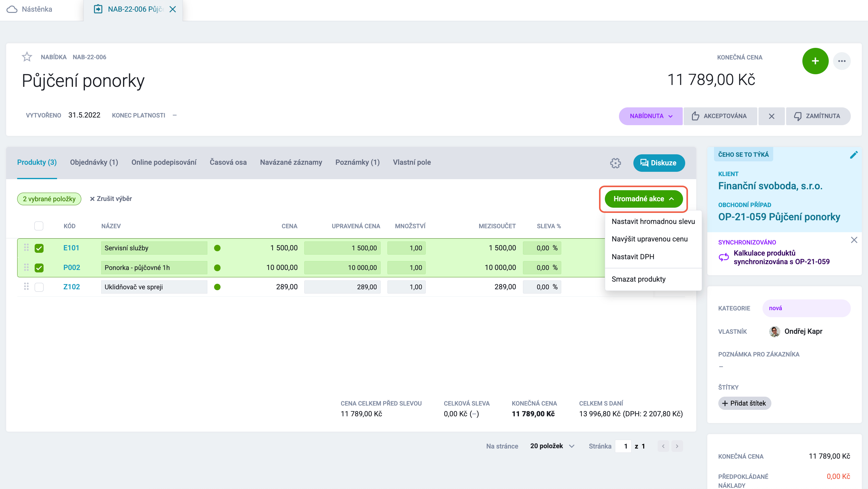Open the Diskuze button

click(x=659, y=163)
